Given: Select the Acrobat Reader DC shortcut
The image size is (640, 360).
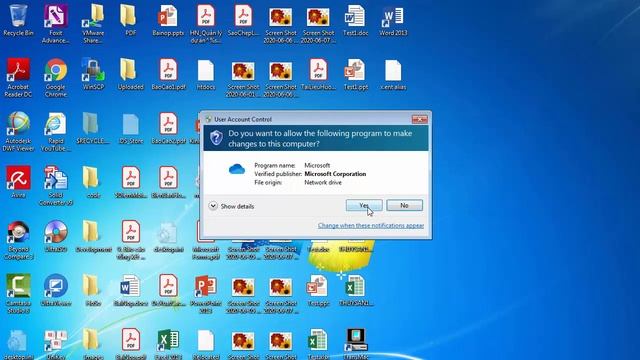Looking at the screenshot, I should click(x=18, y=78).
